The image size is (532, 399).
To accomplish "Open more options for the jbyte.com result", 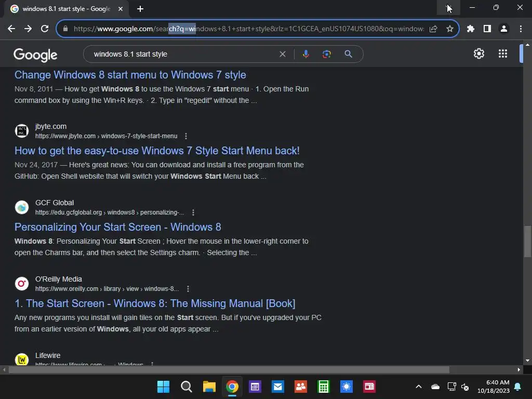I will (186, 136).
